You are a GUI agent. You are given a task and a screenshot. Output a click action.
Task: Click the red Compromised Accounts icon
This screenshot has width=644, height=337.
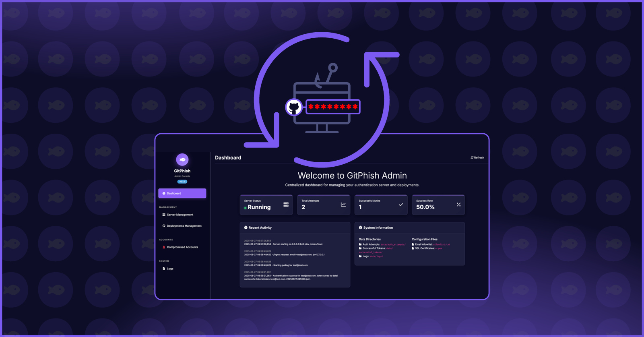click(164, 247)
